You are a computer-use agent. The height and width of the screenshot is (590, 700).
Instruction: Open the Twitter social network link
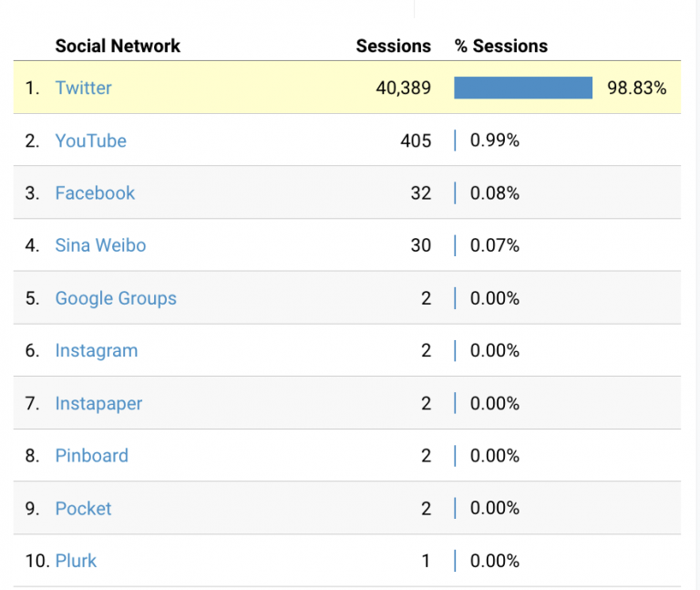(84, 88)
